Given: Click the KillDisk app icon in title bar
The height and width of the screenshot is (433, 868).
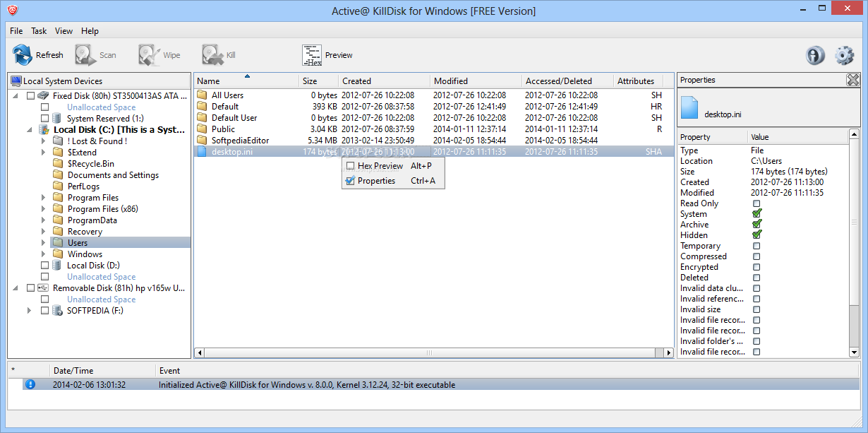Looking at the screenshot, I should (x=12, y=10).
